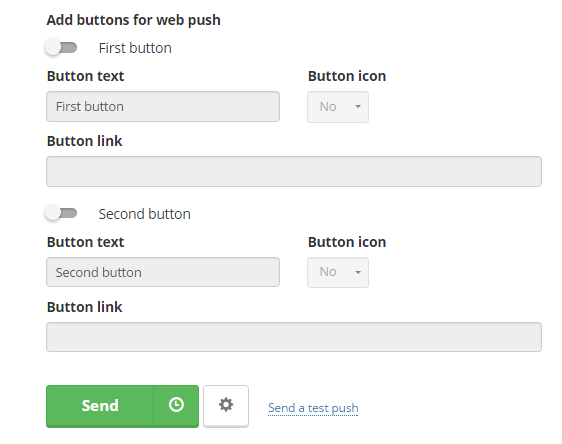562x444 pixels.
Task: Open first button's icon 'No' dropdown
Action: [338, 107]
